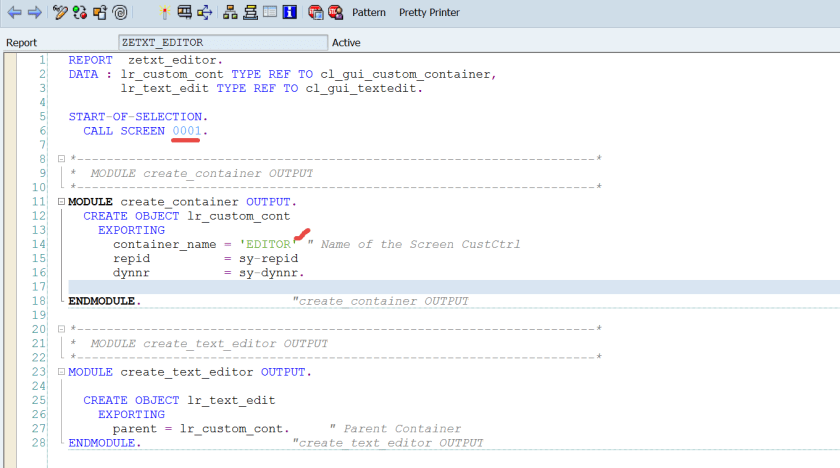Set external breakpoint stop icon with user
This screenshot has width=840, height=468.
(336, 12)
